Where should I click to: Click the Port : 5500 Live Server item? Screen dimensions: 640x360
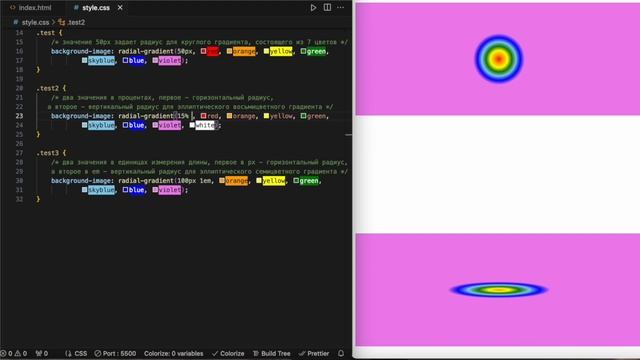115,353
